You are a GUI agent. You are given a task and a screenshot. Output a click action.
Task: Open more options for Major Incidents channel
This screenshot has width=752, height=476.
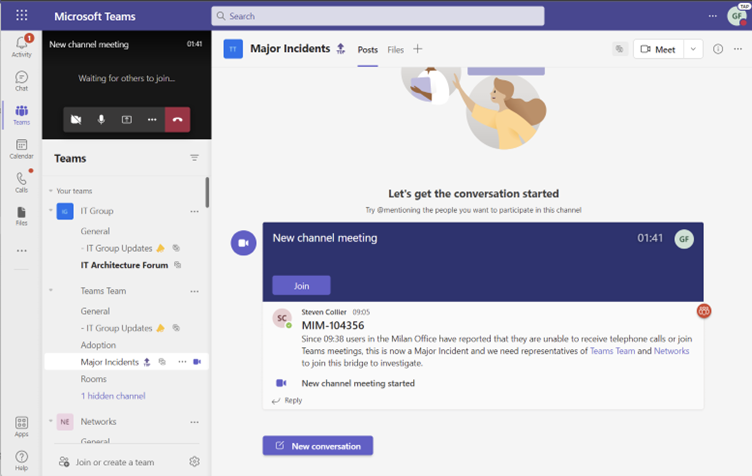click(182, 362)
